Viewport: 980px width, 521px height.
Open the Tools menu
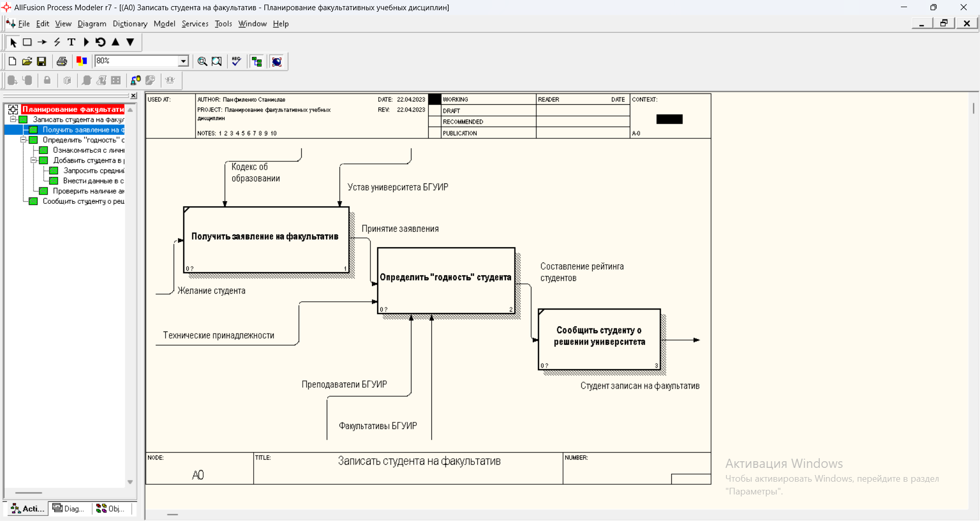pyautogui.click(x=223, y=23)
